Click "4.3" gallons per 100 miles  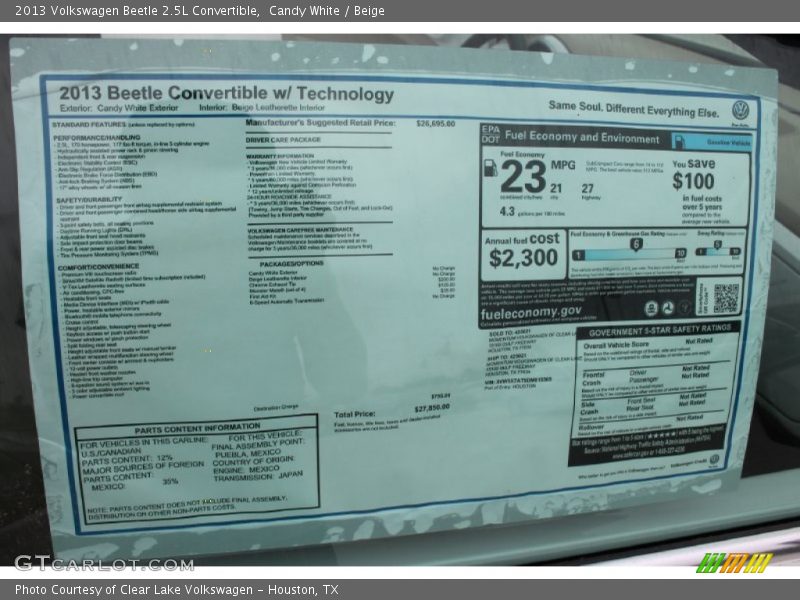click(507, 211)
